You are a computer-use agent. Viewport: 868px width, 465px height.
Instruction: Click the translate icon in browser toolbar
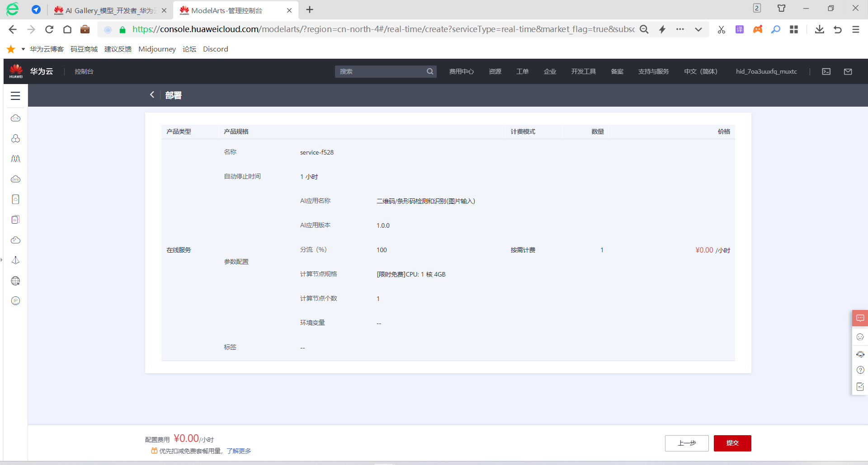point(740,29)
